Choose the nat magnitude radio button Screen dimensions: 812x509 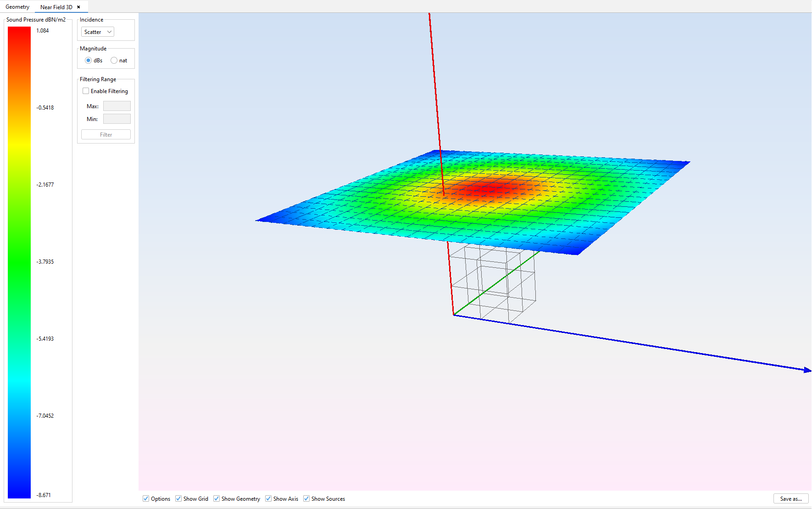click(x=114, y=61)
